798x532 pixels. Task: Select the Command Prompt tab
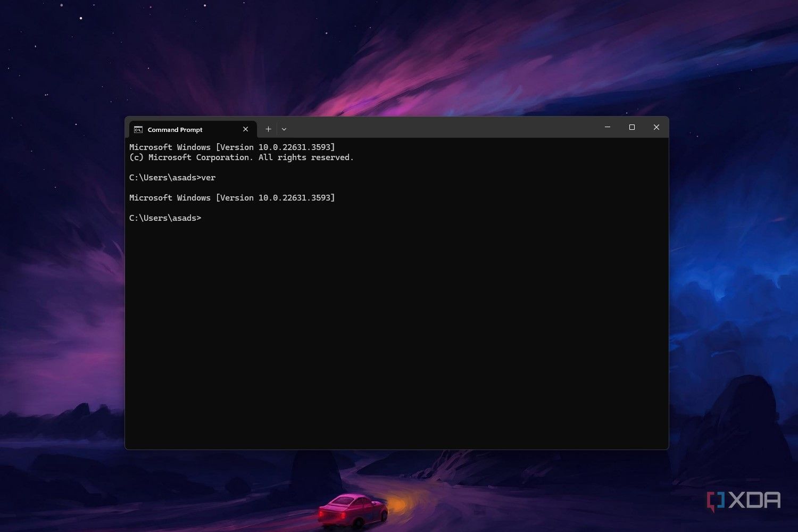pyautogui.click(x=193, y=129)
